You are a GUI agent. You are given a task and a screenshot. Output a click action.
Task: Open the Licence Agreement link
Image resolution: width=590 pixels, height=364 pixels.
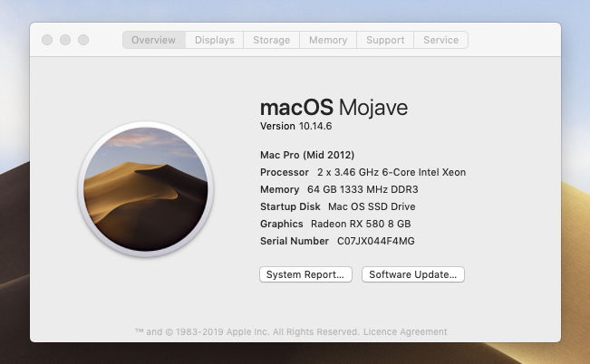tap(405, 331)
